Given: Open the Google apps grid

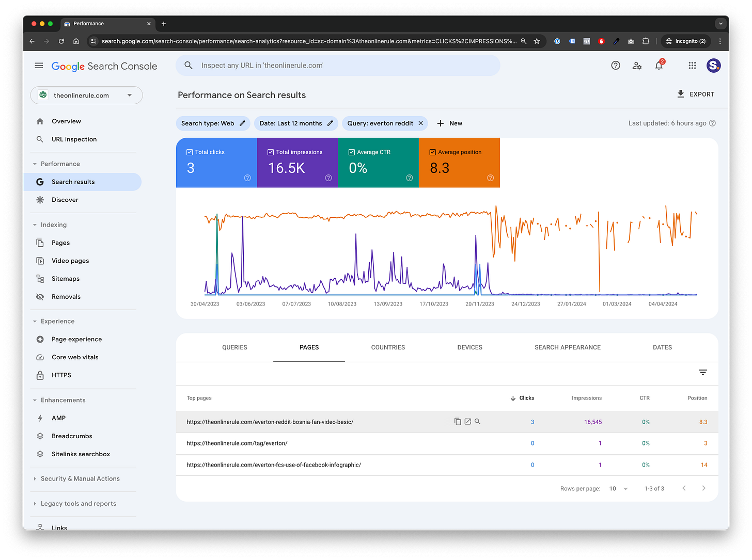Looking at the screenshot, I should 692,66.
